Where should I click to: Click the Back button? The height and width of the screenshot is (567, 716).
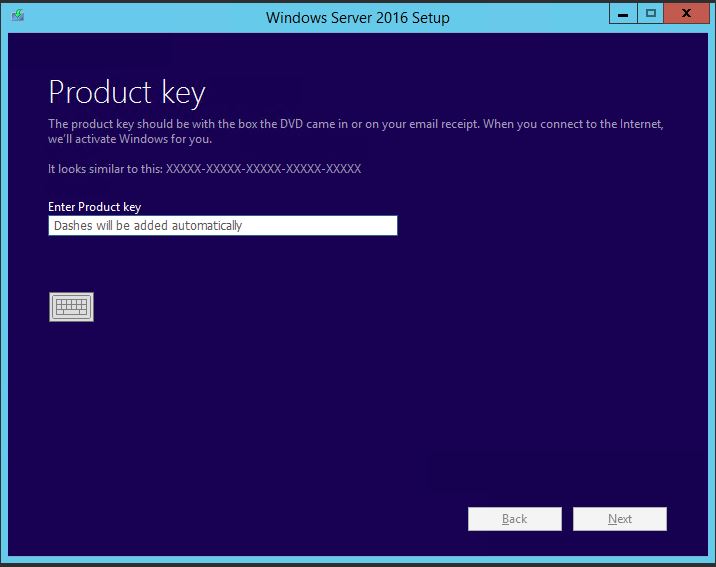515,519
